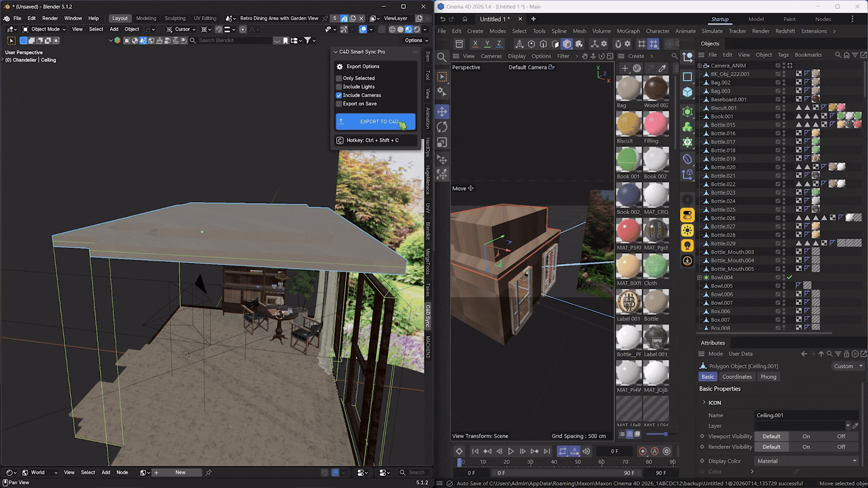This screenshot has width=868, height=488.
Task: Click the EXPORT TO C4D button
Action: coord(376,121)
